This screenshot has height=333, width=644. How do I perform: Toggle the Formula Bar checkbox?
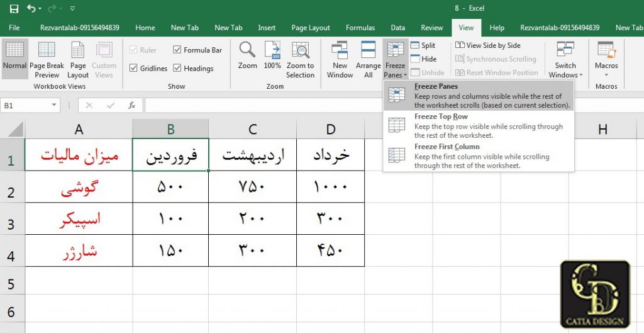coord(177,50)
